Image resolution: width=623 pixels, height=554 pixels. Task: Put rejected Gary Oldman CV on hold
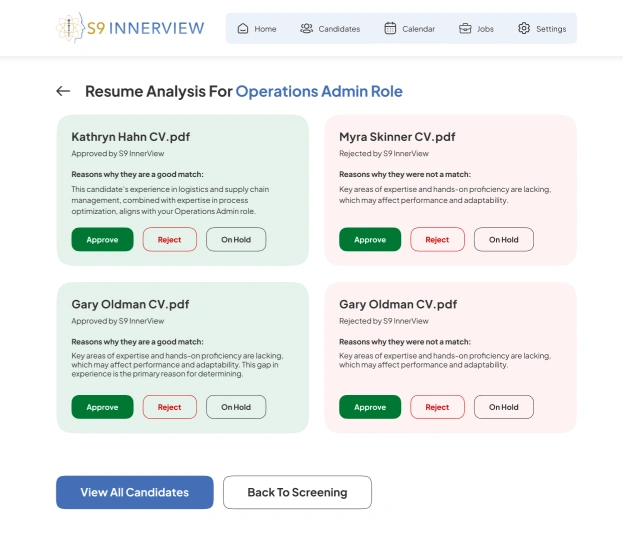tap(504, 407)
